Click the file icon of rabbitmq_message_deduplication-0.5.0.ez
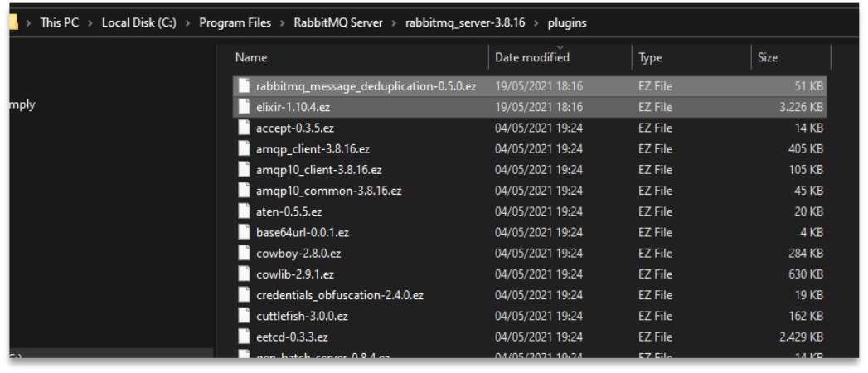The width and height of the screenshot is (868, 373). (244, 85)
